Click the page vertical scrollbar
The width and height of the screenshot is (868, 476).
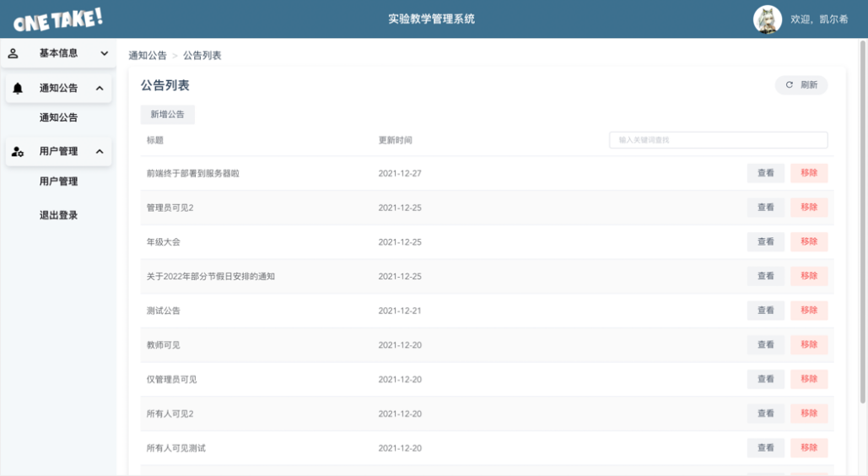tap(862, 222)
